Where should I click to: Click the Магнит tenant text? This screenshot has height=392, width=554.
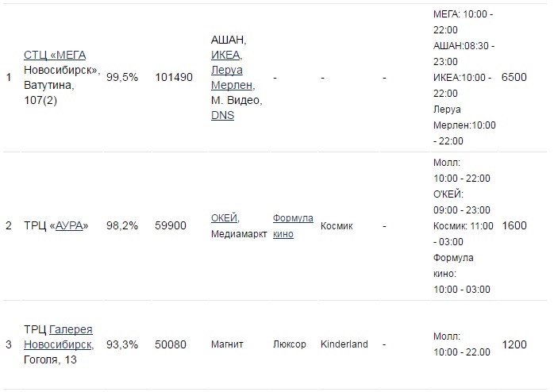[227, 344]
